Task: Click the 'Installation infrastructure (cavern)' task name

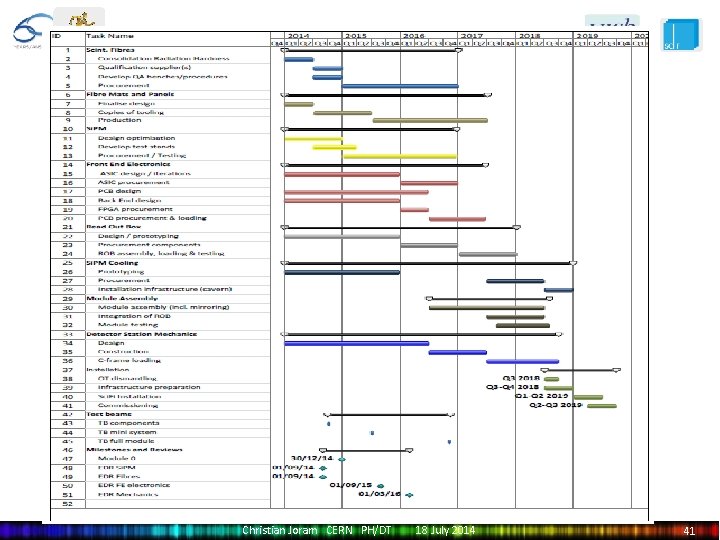Action: (165, 289)
